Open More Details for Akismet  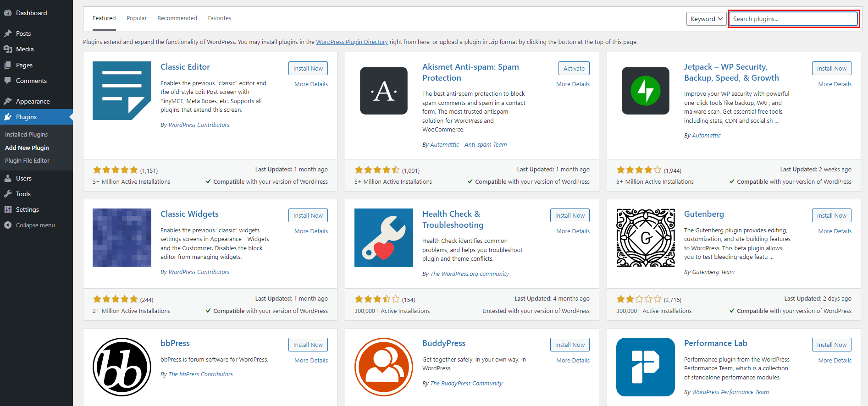click(573, 84)
